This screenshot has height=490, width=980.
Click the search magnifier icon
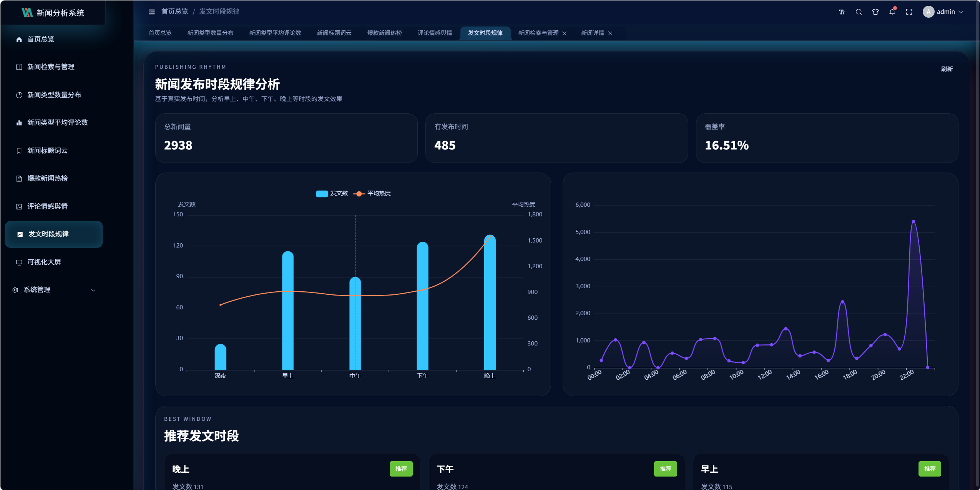[859, 12]
